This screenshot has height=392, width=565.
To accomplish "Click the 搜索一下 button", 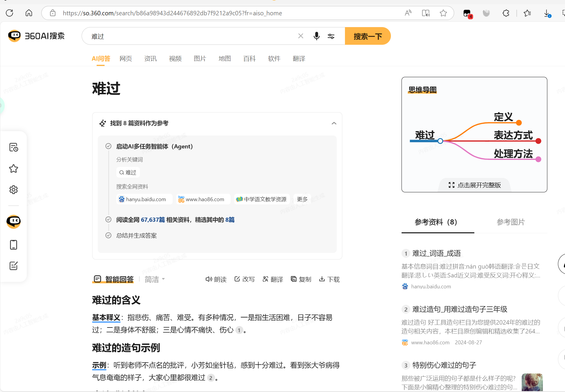I will [368, 36].
